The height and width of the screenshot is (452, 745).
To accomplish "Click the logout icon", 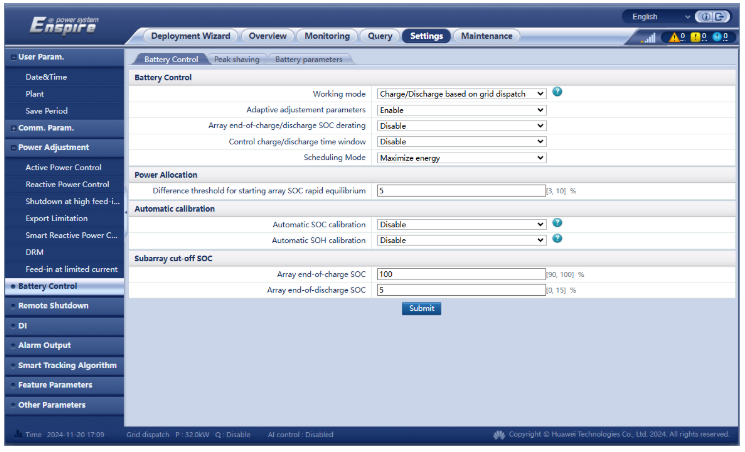I will [718, 17].
